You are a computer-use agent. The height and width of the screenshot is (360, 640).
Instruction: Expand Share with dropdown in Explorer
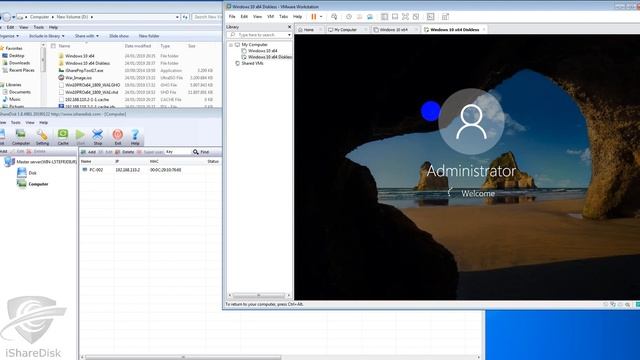87,36
